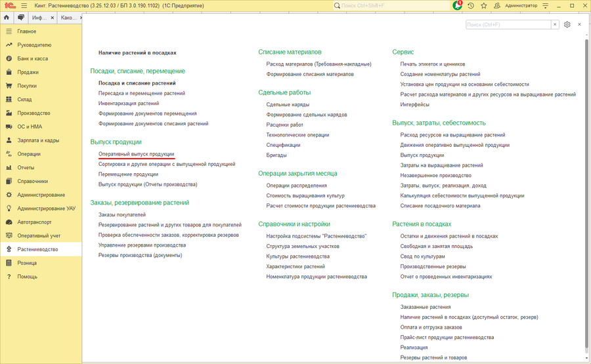This screenshot has width=591, height=364.
Task: Open Культуры растениеводства
Action: (x=297, y=256)
